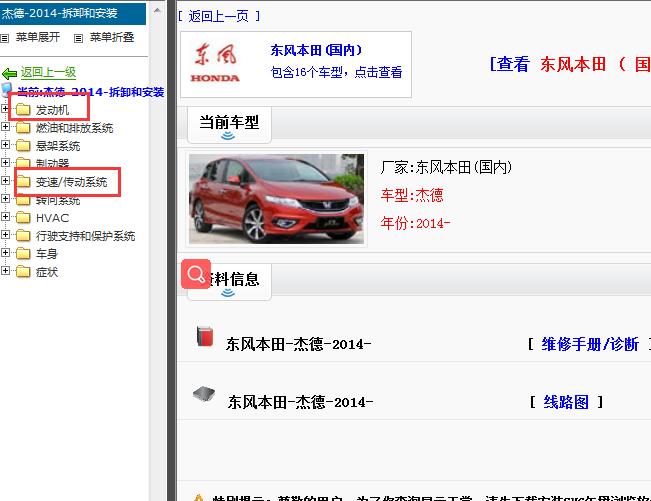Expand the 燃油和排放系统 tree node
This screenshot has width=651, height=501.
point(5,127)
